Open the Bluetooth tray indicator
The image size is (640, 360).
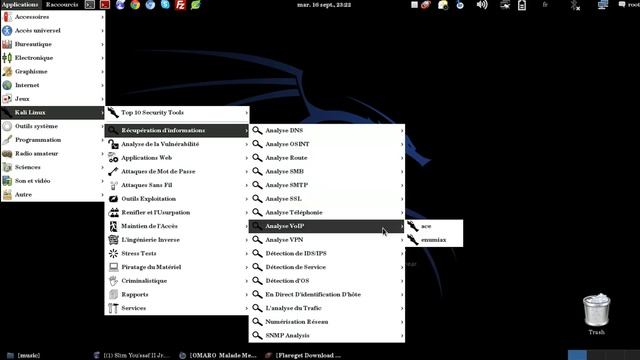point(575,5)
